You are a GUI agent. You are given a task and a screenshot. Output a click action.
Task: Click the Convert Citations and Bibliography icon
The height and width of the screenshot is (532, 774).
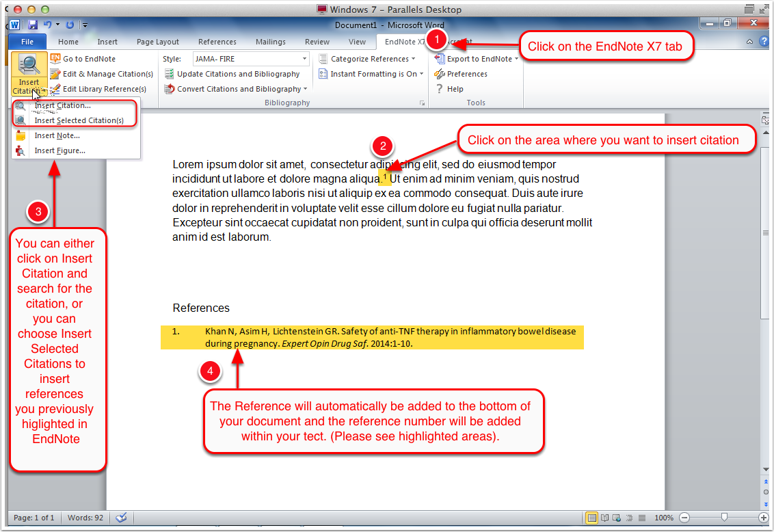pyautogui.click(x=170, y=89)
